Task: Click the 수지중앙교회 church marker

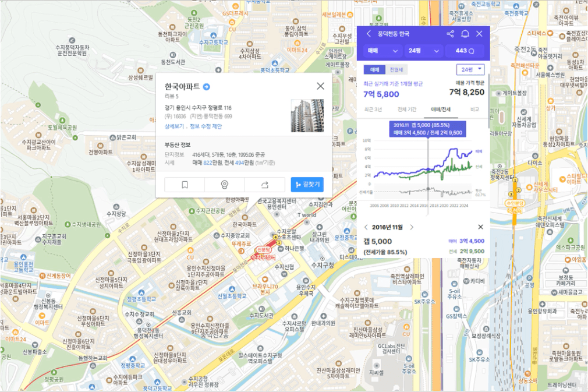Action: (217, 235)
